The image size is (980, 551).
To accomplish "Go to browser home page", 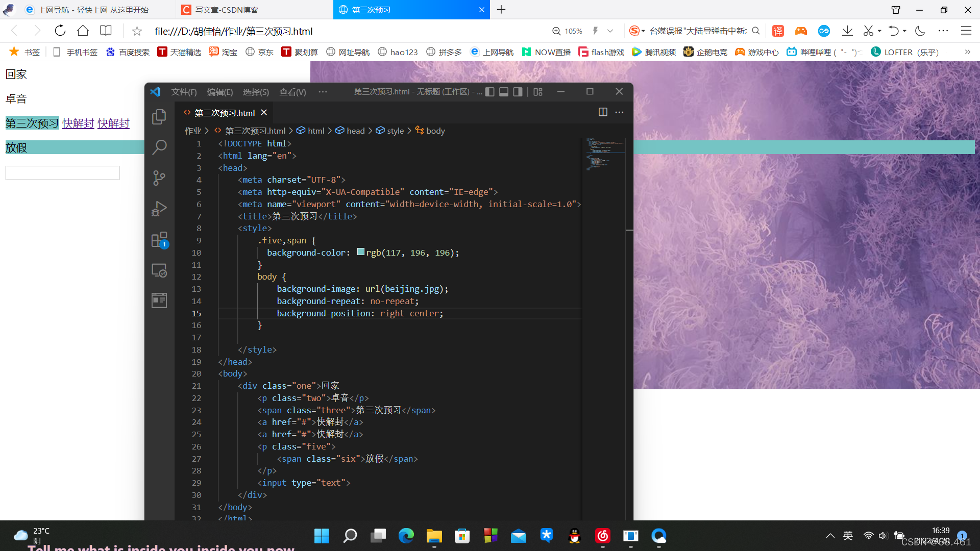I will coord(83,31).
